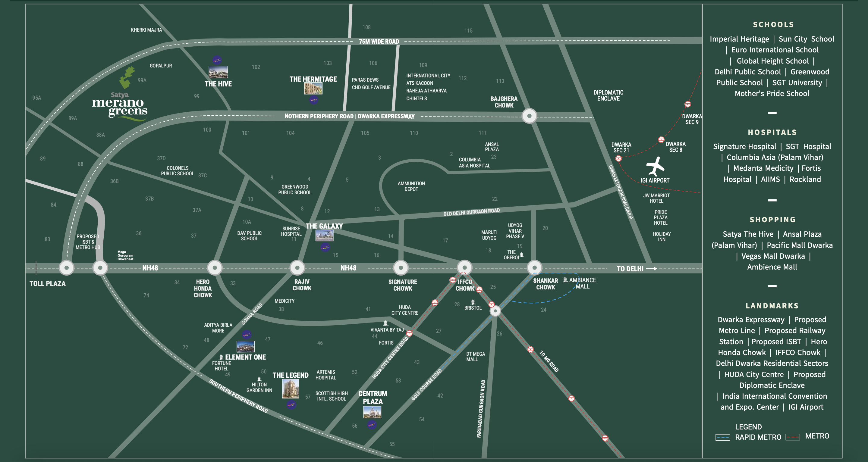Click the purple logo badge above Element One
The image size is (868, 462).
coord(247,334)
